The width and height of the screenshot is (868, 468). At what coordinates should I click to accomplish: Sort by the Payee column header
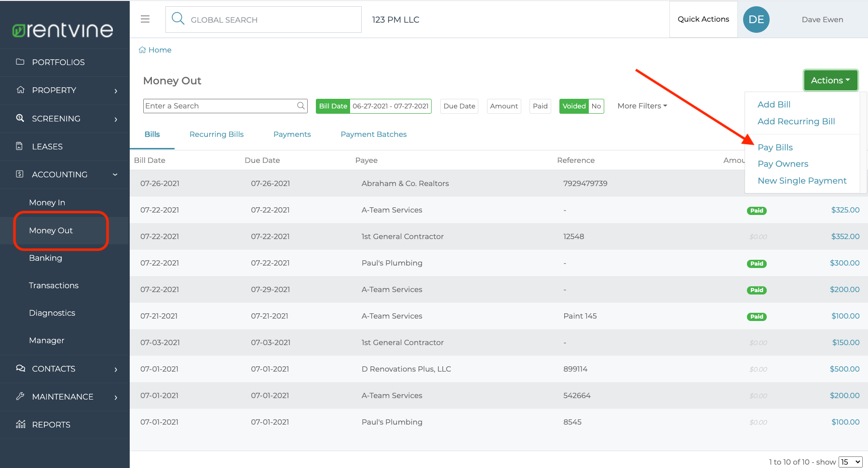(x=366, y=160)
